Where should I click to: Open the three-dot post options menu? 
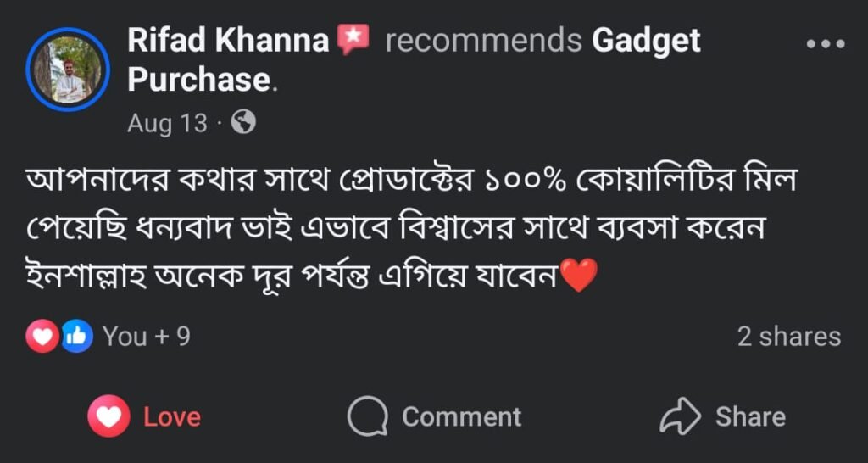click(826, 44)
